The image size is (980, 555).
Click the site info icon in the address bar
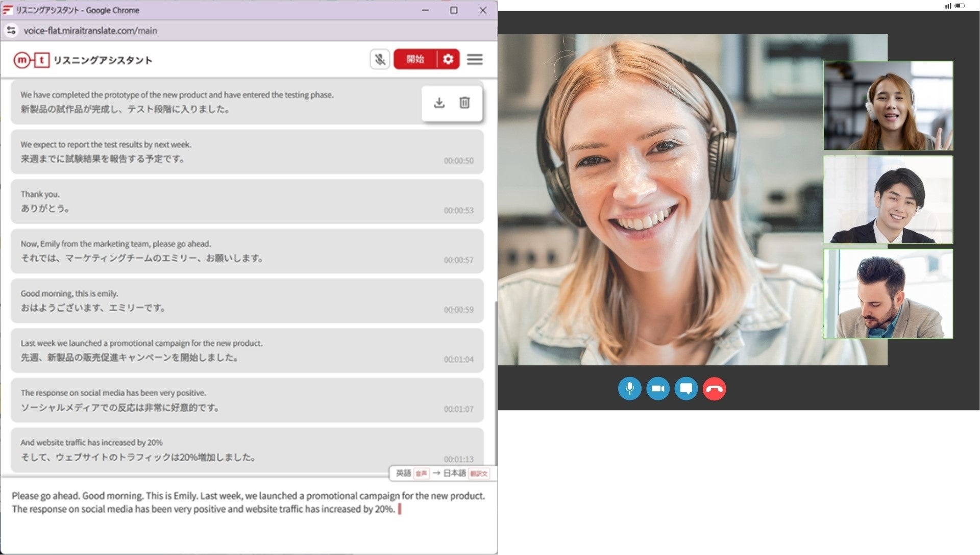coord(11,31)
